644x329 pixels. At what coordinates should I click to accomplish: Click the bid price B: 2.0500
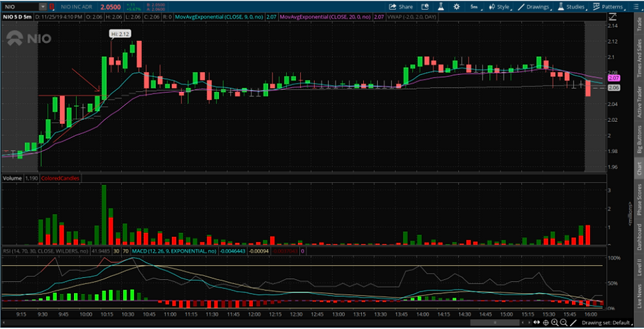point(156,5)
